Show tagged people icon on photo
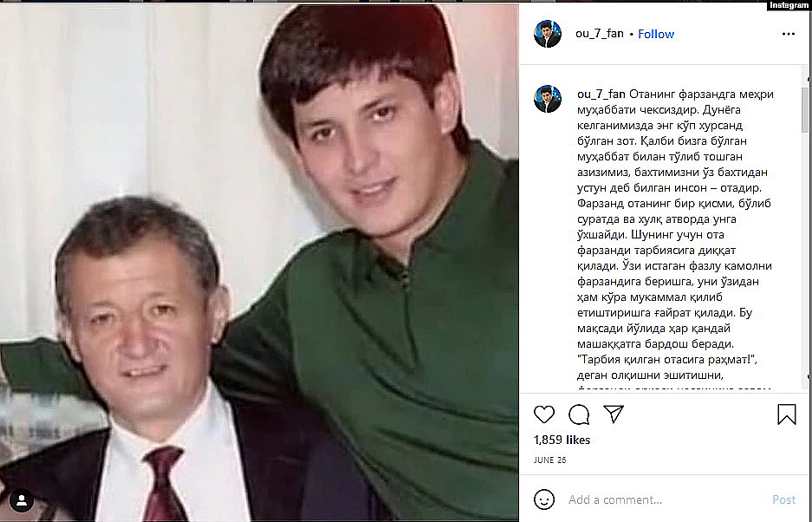The height and width of the screenshot is (522, 812). (22, 500)
